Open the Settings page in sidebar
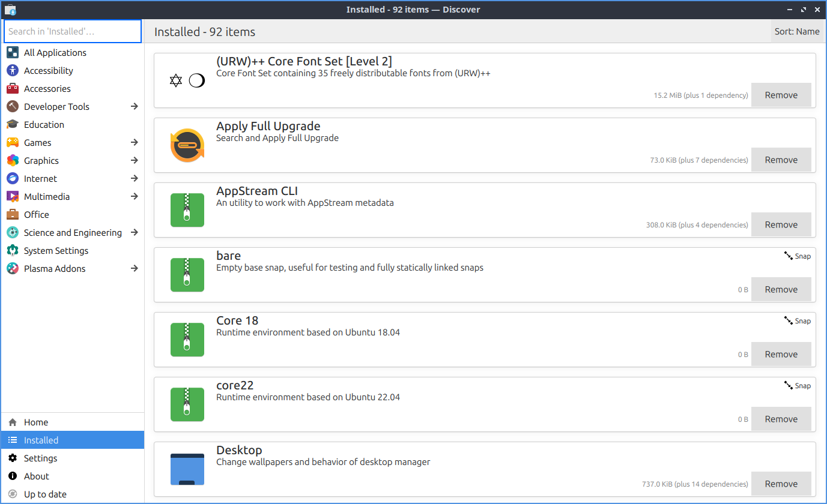The height and width of the screenshot is (504, 827). coord(40,458)
